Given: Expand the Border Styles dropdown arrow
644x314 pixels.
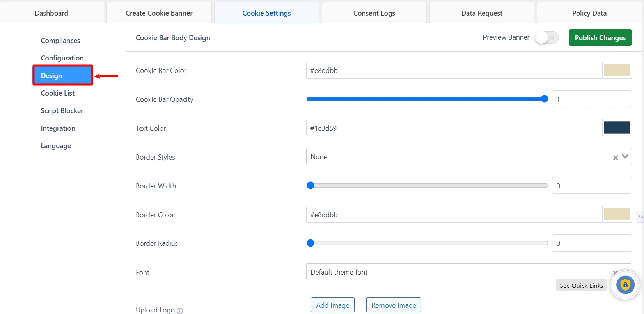Looking at the screenshot, I should (625, 157).
